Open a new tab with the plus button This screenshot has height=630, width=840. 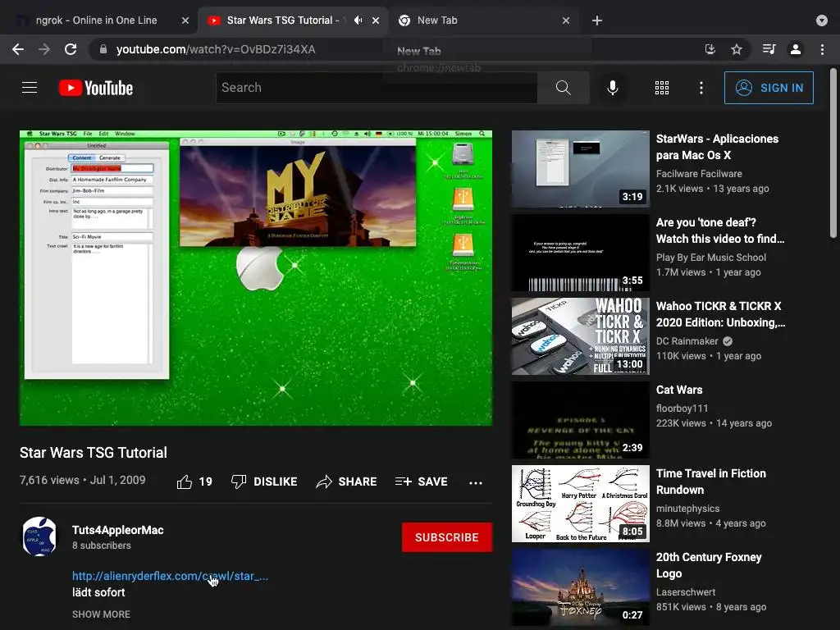click(x=597, y=21)
